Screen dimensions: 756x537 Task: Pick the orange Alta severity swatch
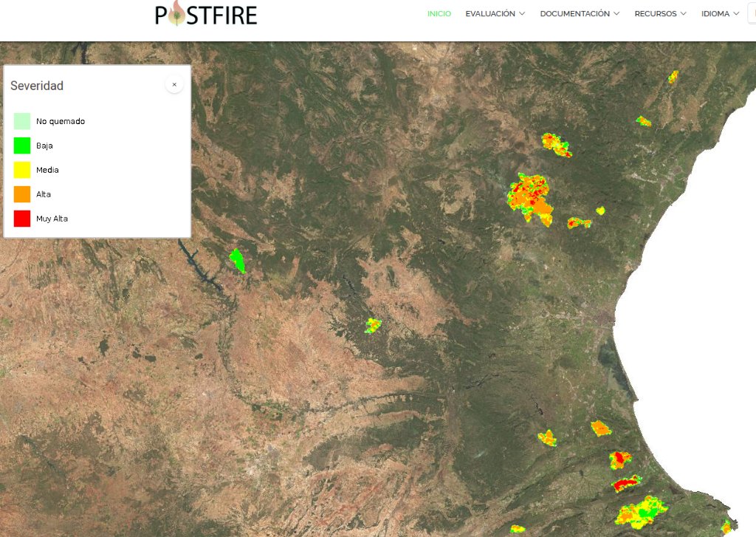(22, 194)
